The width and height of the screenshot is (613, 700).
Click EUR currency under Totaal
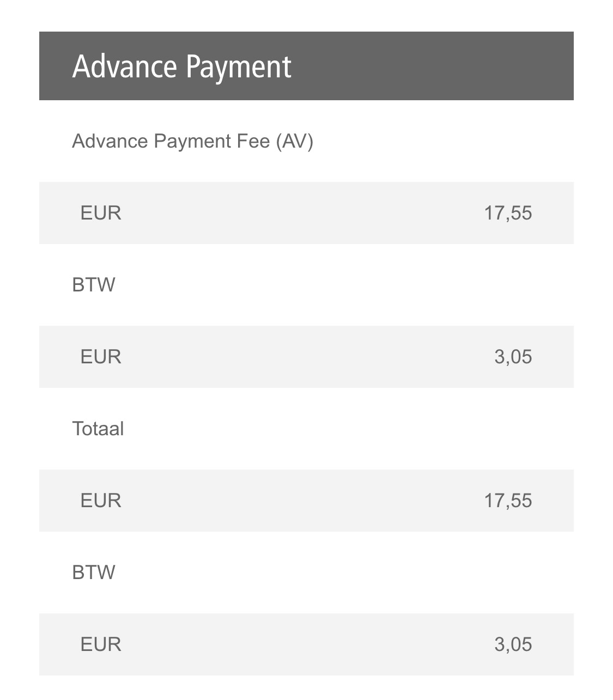(101, 501)
